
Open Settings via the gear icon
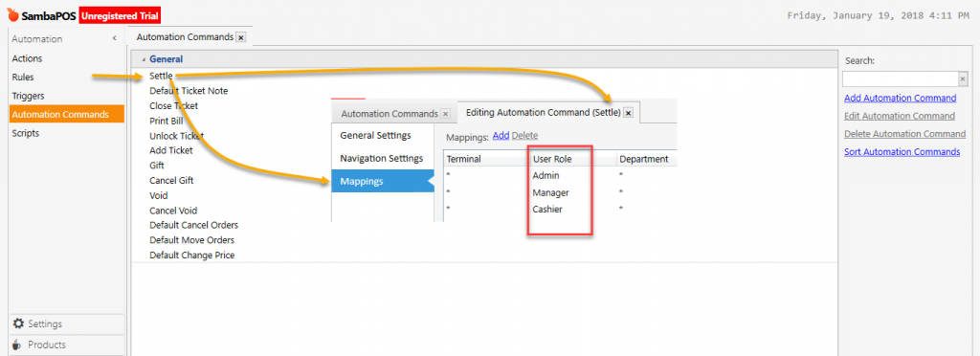point(18,323)
